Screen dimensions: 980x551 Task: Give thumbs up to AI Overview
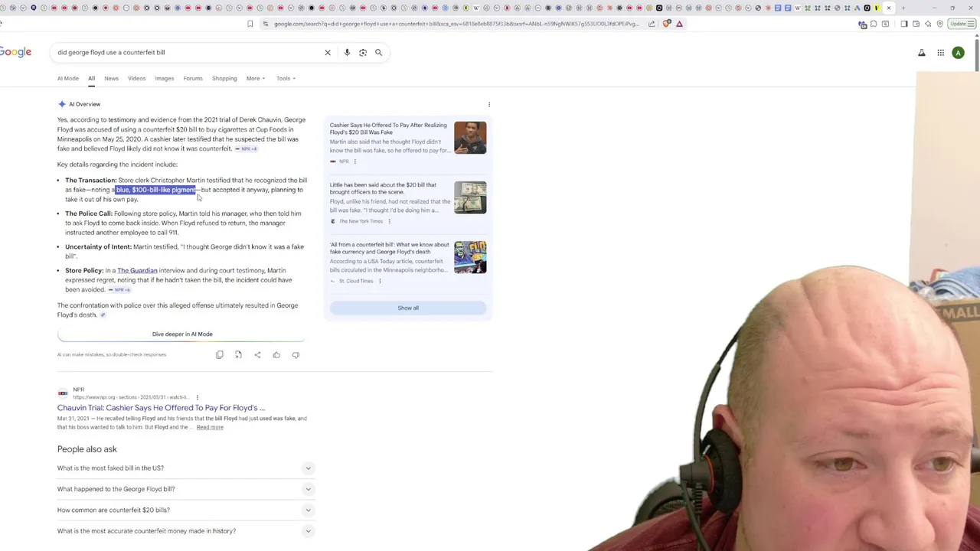276,355
